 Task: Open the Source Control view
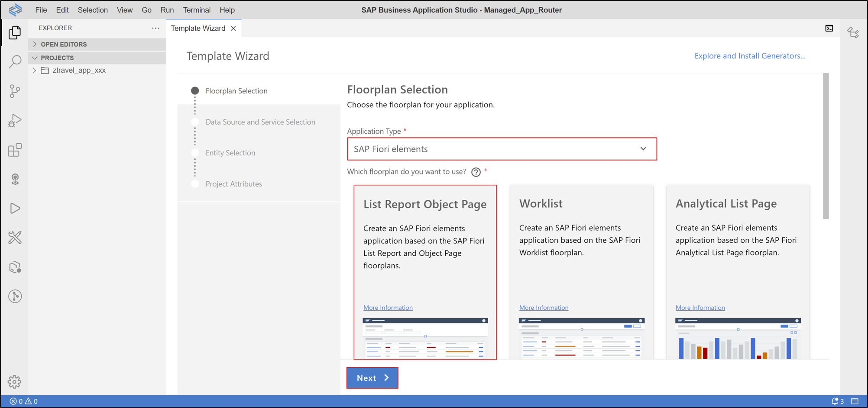[15, 91]
